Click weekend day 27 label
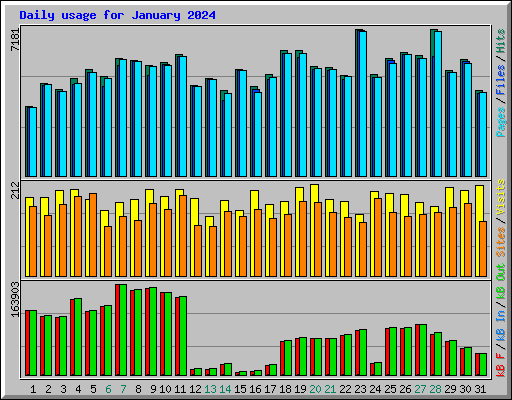 [420, 389]
